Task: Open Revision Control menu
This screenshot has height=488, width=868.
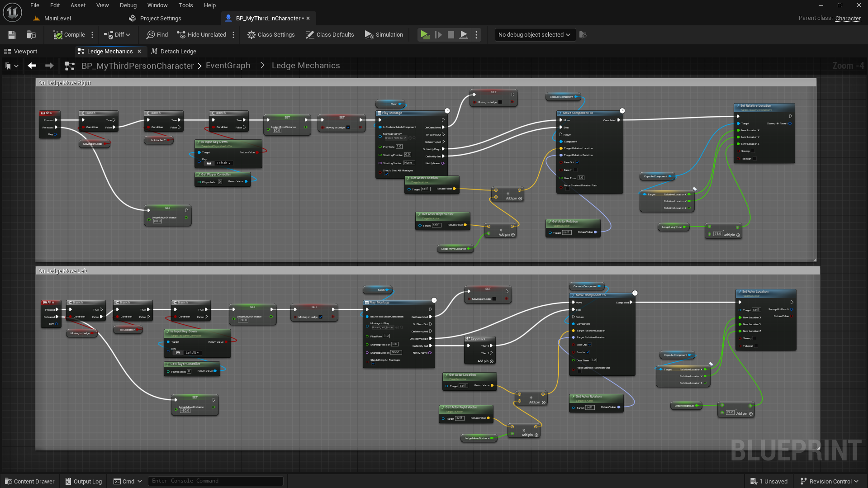Action: (829, 481)
